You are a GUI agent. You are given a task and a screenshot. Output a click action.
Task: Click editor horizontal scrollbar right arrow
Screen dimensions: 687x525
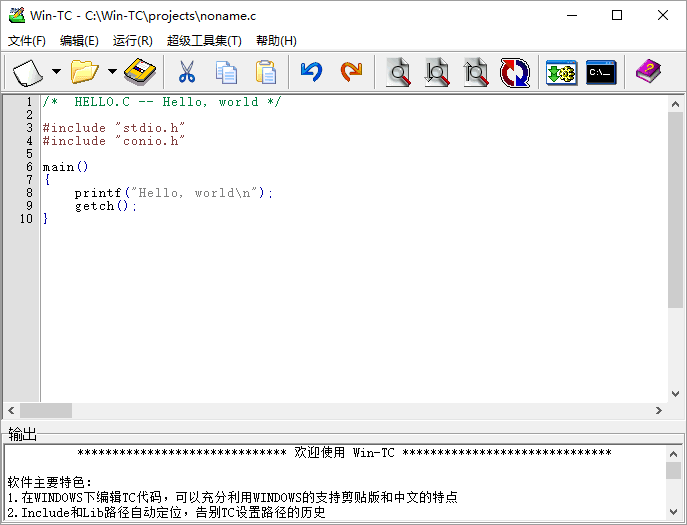659,411
